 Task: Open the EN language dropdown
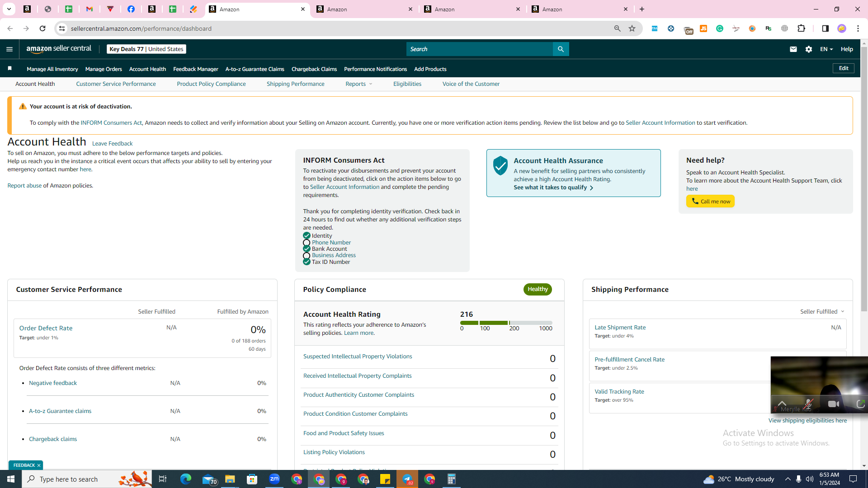826,49
